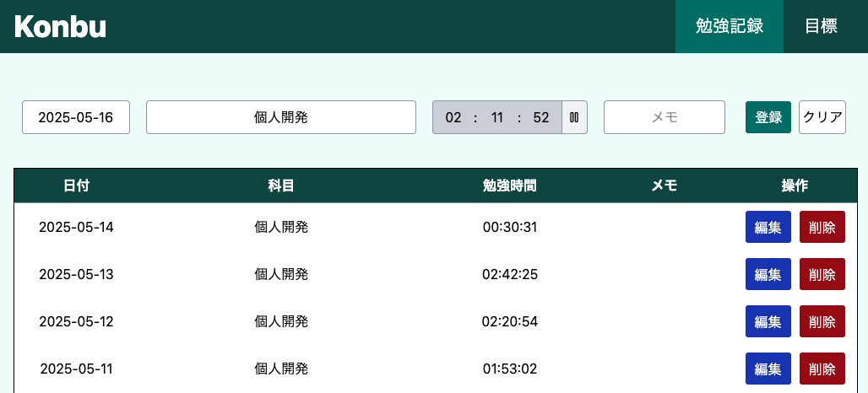Image resolution: width=868 pixels, height=393 pixels.
Task: Select the hours value 02 in the timer
Action: coord(453,117)
